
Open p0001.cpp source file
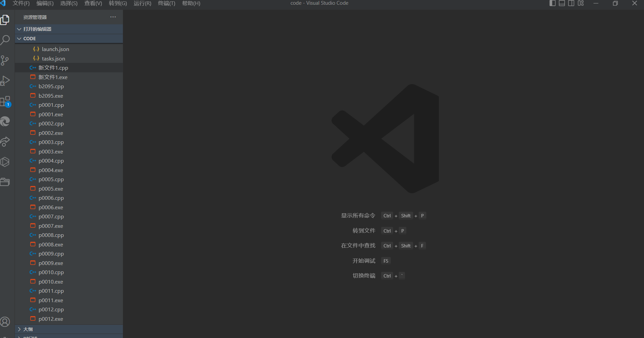pyautogui.click(x=69, y=105)
